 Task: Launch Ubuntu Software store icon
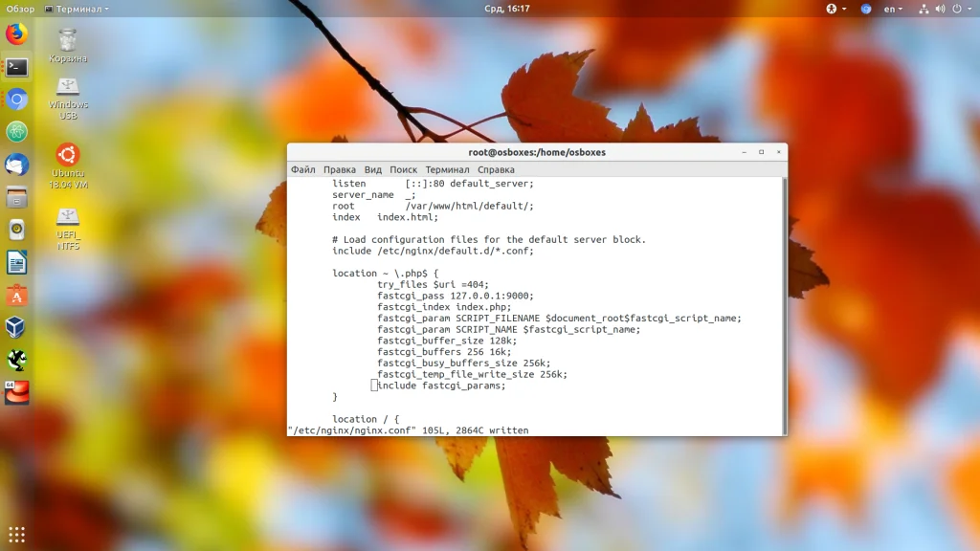coord(17,296)
